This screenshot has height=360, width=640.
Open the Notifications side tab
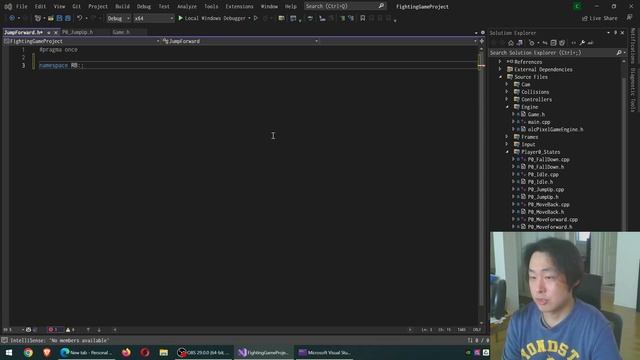633,45
